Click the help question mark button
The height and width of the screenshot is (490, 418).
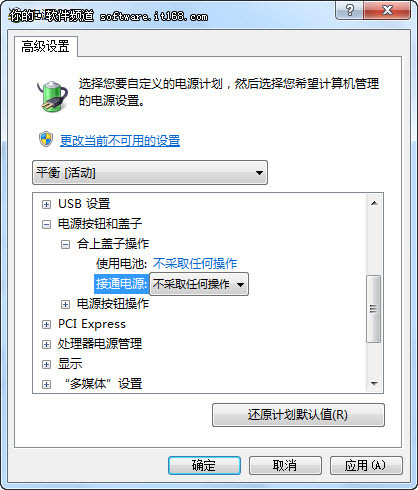[x=350, y=10]
